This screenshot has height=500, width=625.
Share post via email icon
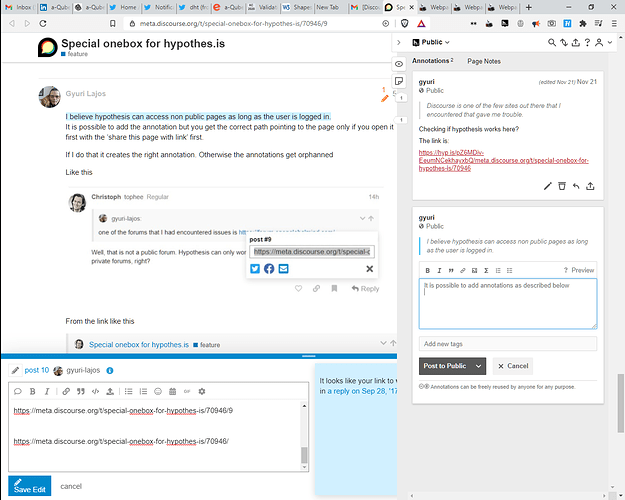tap(283, 269)
